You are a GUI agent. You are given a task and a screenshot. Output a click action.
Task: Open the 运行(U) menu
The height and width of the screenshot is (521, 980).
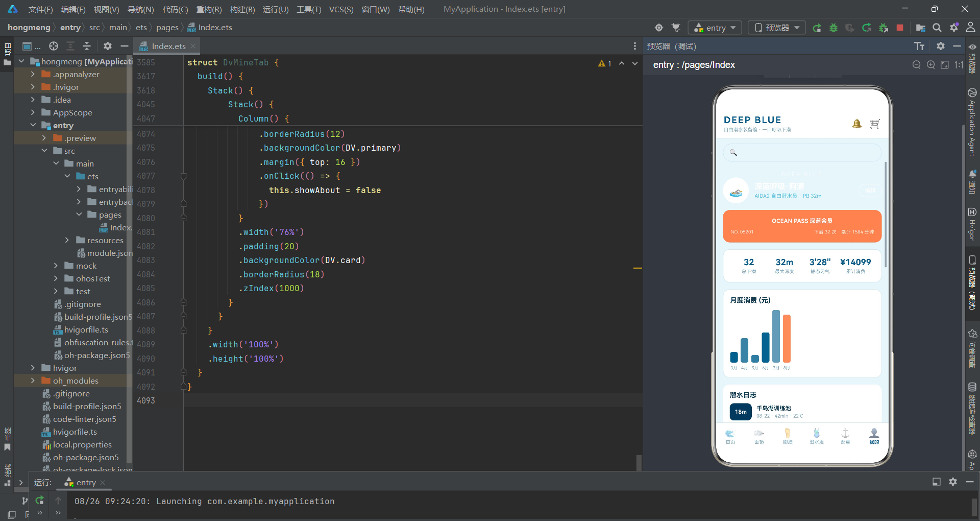276,9
